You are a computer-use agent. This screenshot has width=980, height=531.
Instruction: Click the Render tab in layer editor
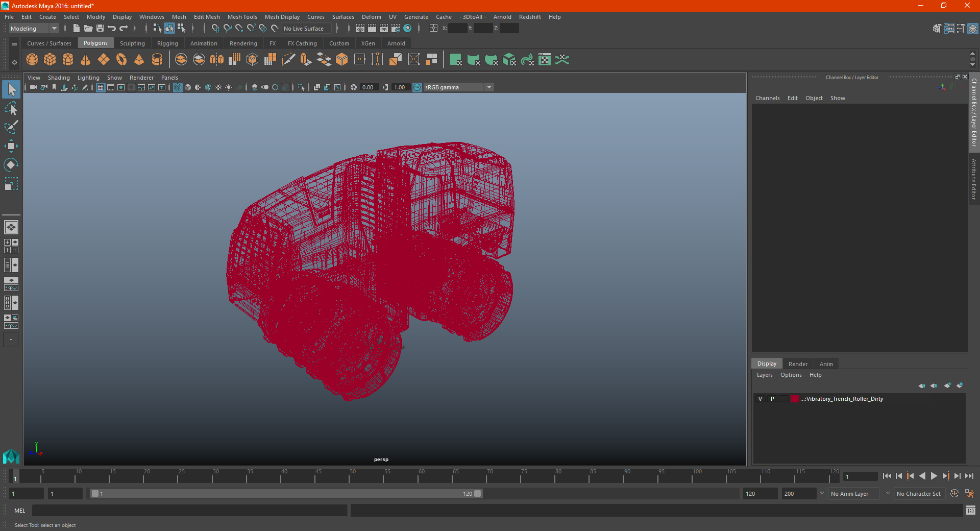coord(798,364)
